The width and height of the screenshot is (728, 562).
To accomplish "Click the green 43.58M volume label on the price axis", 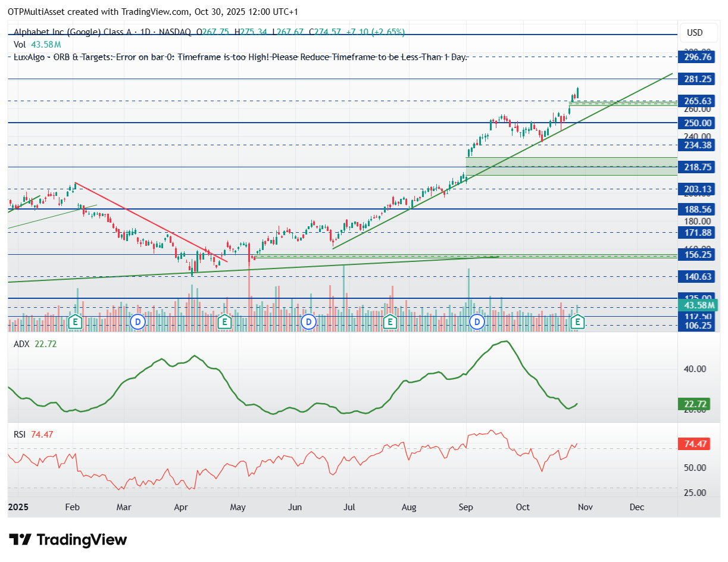I will [x=698, y=305].
